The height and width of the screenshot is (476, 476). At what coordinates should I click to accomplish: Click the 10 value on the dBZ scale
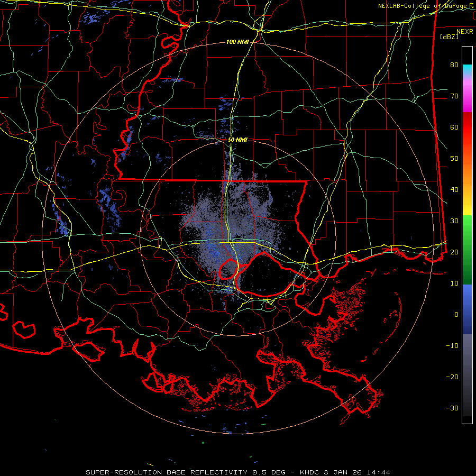pyautogui.click(x=454, y=283)
